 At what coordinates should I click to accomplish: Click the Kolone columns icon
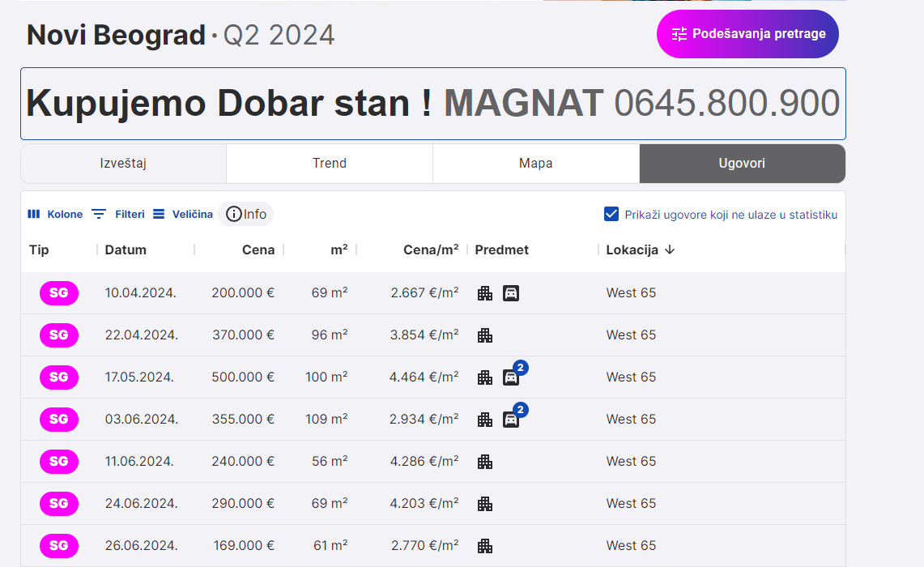click(34, 215)
